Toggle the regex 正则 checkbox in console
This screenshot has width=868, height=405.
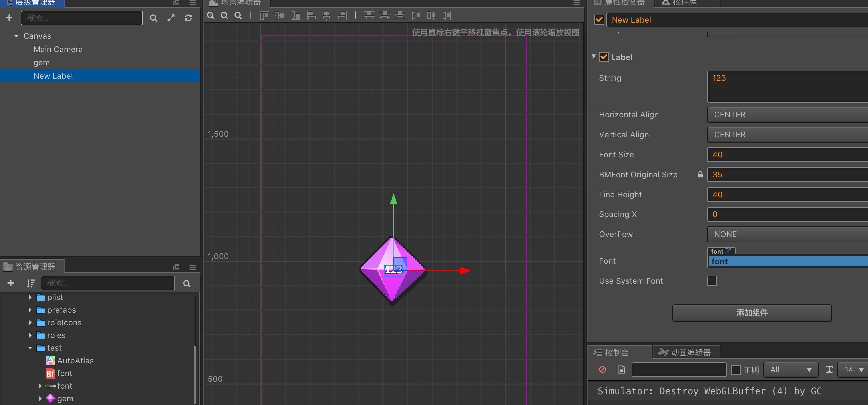(x=736, y=370)
